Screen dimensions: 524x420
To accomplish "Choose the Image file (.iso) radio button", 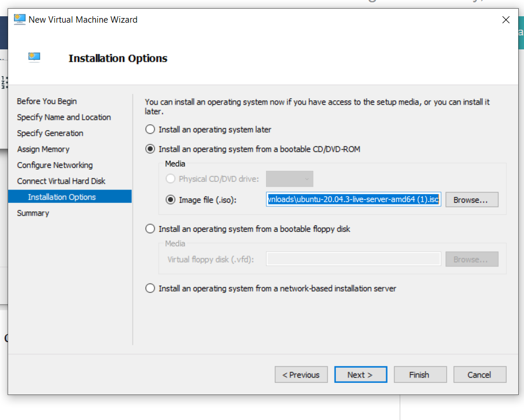I will pyautogui.click(x=170, y=199).
